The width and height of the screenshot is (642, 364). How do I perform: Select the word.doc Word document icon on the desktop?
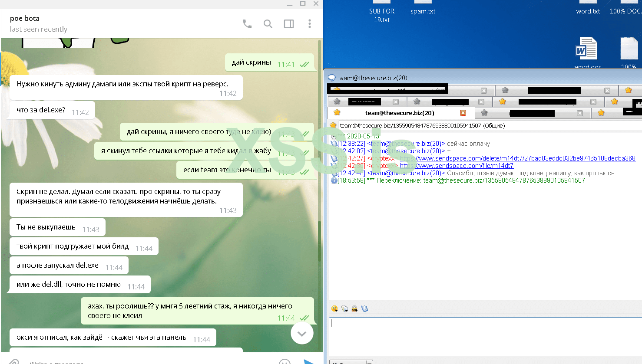tap(587, 48)
